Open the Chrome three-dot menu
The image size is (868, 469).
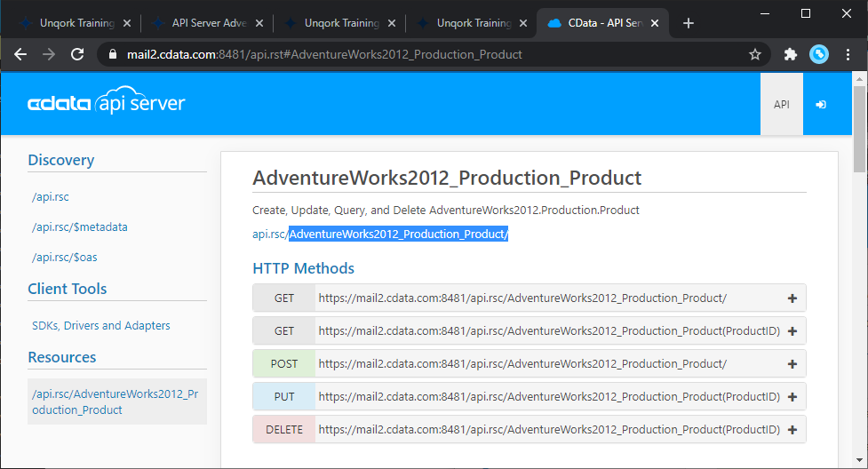coord(848,54)
